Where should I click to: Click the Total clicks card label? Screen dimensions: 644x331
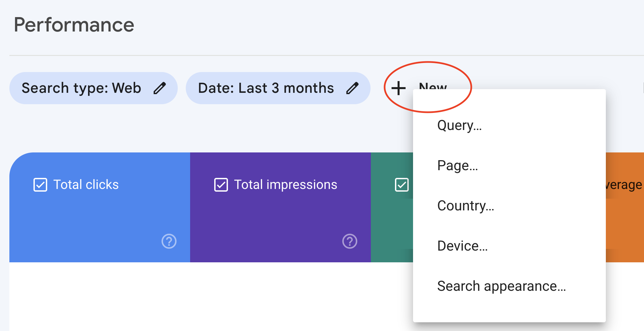point(86,185)
